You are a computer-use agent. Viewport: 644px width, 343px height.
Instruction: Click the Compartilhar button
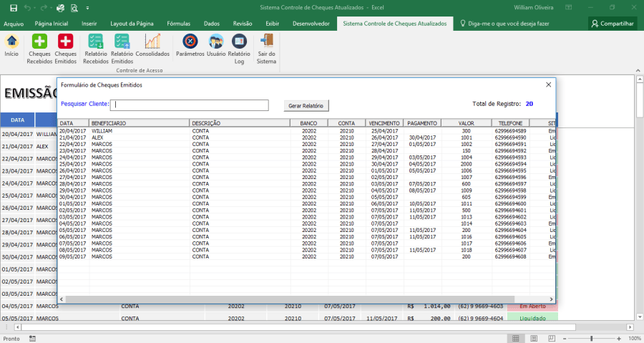pyautogui.click(x=613, y=24)
